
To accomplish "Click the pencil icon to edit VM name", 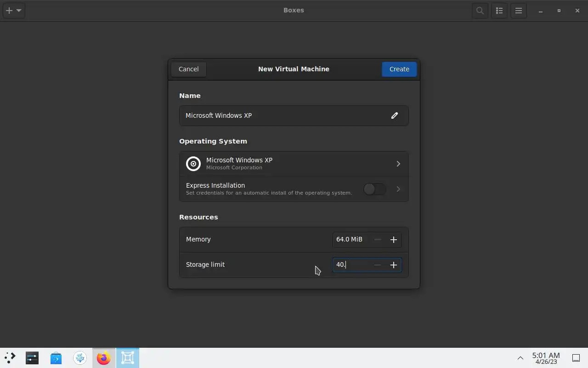I will (x=394, y=115).
